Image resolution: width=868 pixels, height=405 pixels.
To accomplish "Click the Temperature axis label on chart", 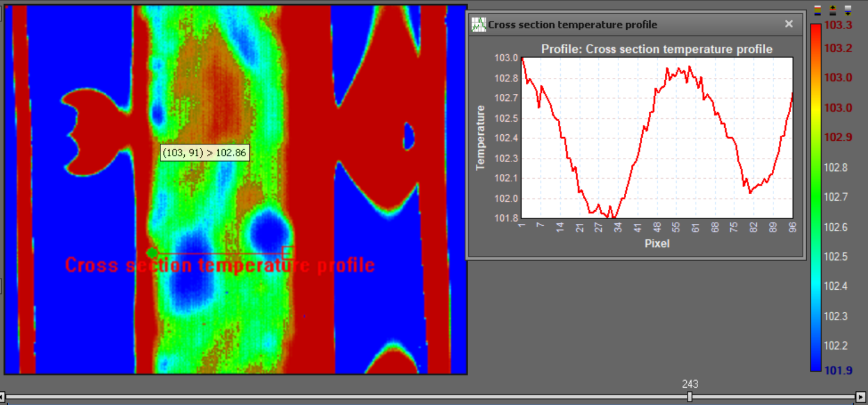I will [481, 138].
